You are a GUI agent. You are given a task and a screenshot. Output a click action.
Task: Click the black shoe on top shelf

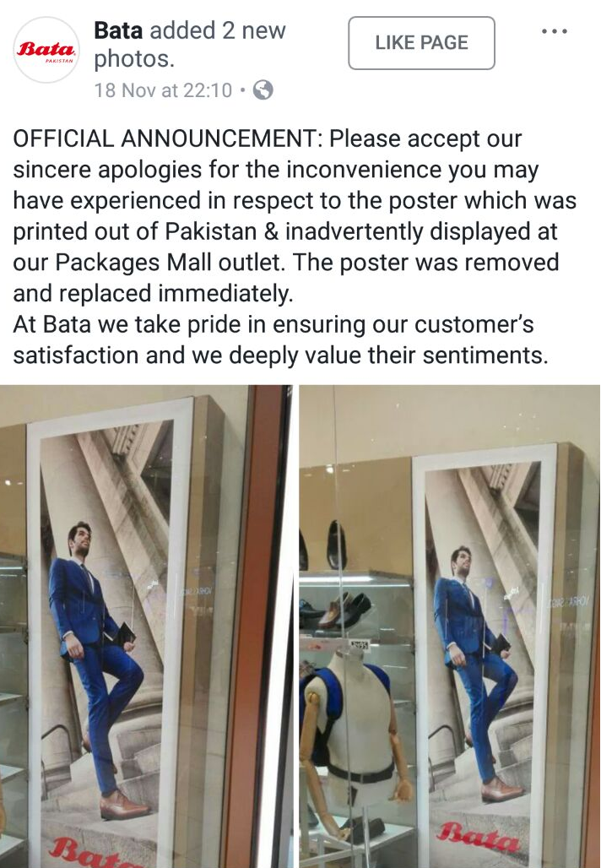(x=337, y=545)
